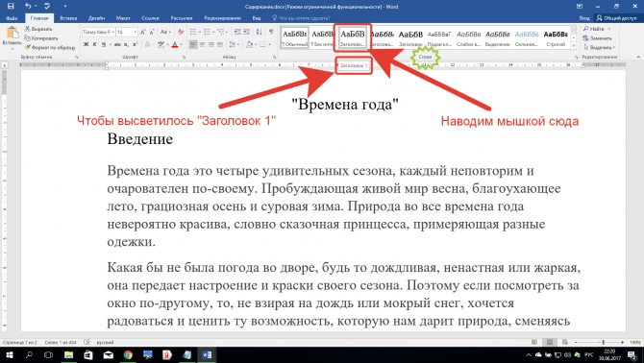Click the Заменить (Replace) button
The height and width of the screenshot is (363, 644).
pyautogui.click(x=598, y=38)
